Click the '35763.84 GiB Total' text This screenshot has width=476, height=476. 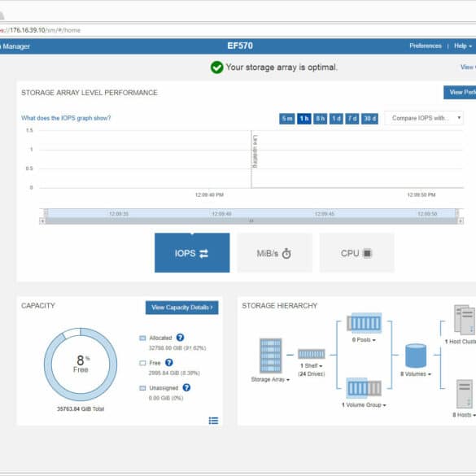click(81, 409)
